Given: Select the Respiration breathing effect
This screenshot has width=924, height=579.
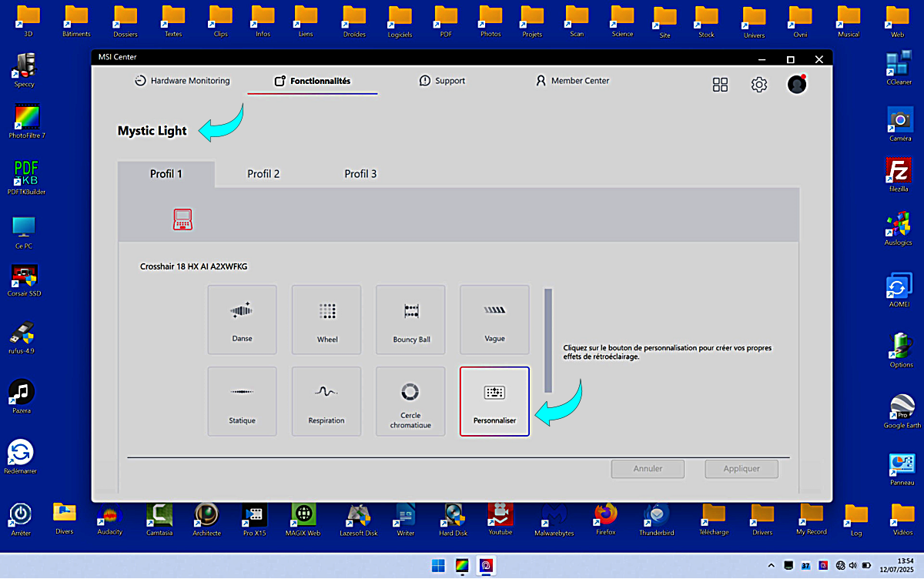Looking at the screenshot, I should [326, 401].
